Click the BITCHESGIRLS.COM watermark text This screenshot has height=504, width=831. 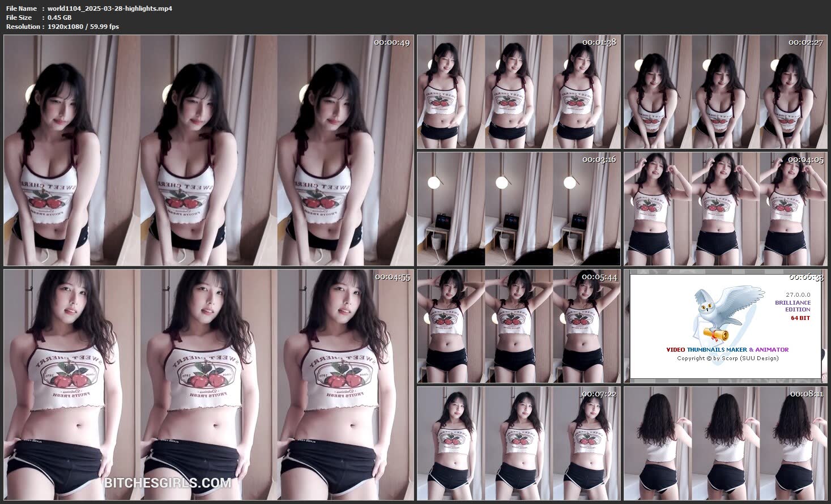coord(168,483)
